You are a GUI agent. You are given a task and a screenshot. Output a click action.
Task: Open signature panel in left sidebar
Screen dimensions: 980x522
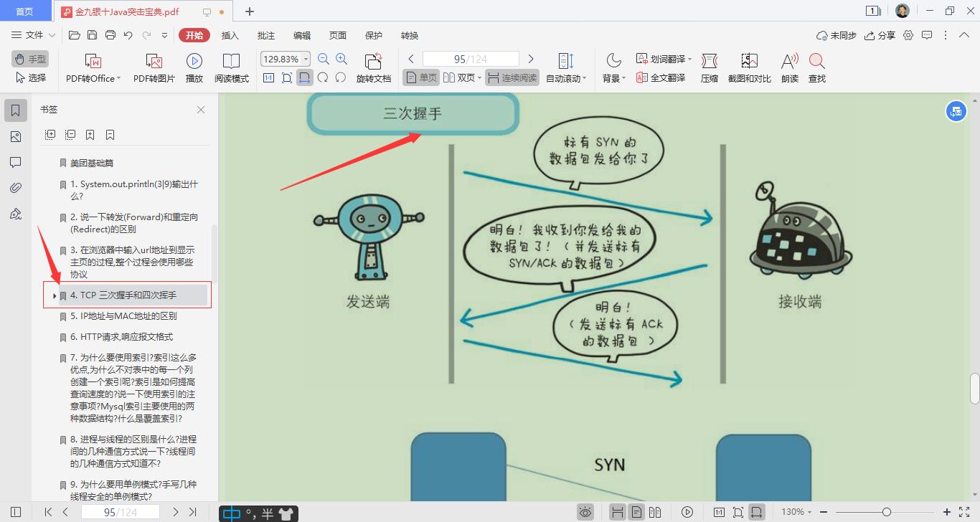point(16,214)
